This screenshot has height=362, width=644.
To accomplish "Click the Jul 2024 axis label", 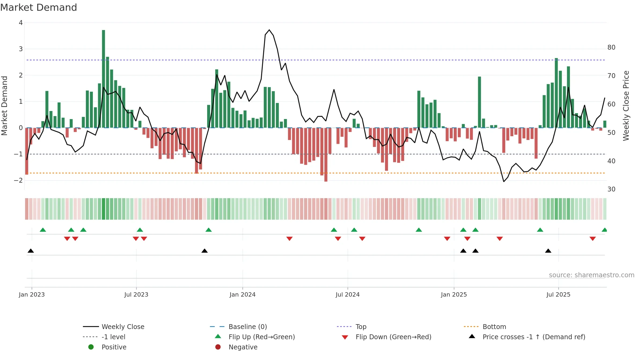I will [348, 295].
